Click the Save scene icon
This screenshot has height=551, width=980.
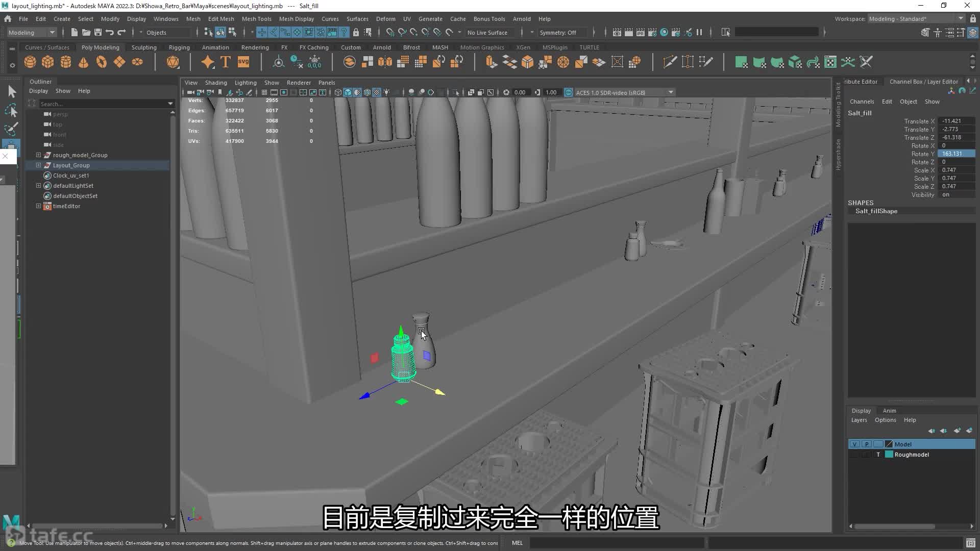click(x=98, y=32)
